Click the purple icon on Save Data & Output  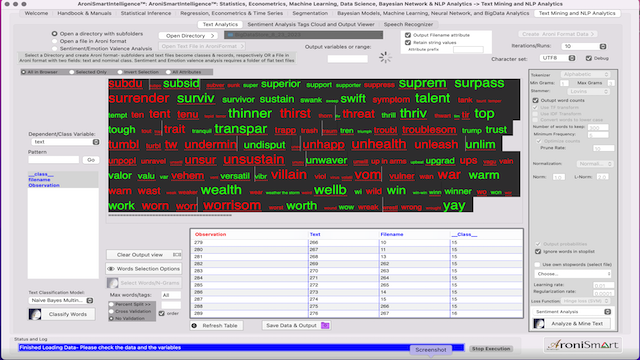tap(325, 325)
